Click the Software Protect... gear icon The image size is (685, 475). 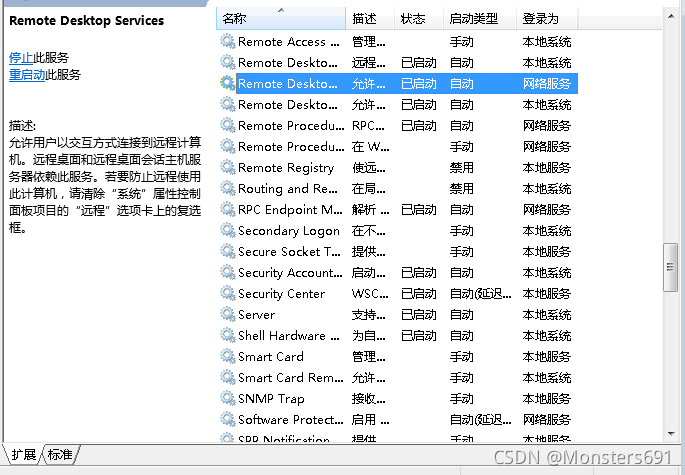(x=228, y=419)
